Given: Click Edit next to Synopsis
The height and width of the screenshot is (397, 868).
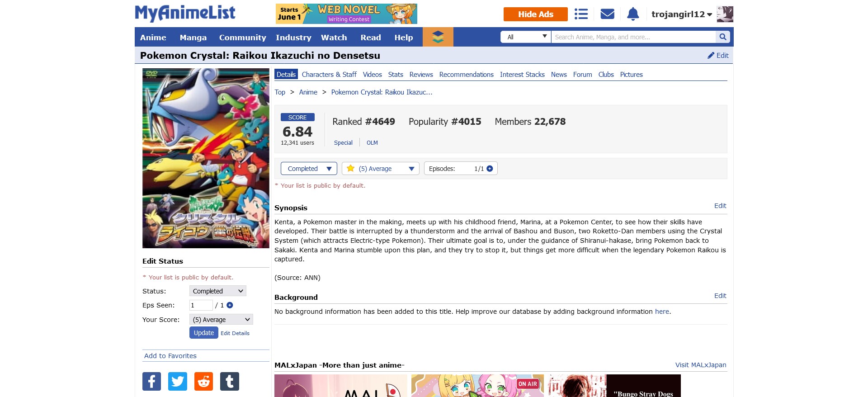Looking at the screenshot, I should click(x=720, y=206).
